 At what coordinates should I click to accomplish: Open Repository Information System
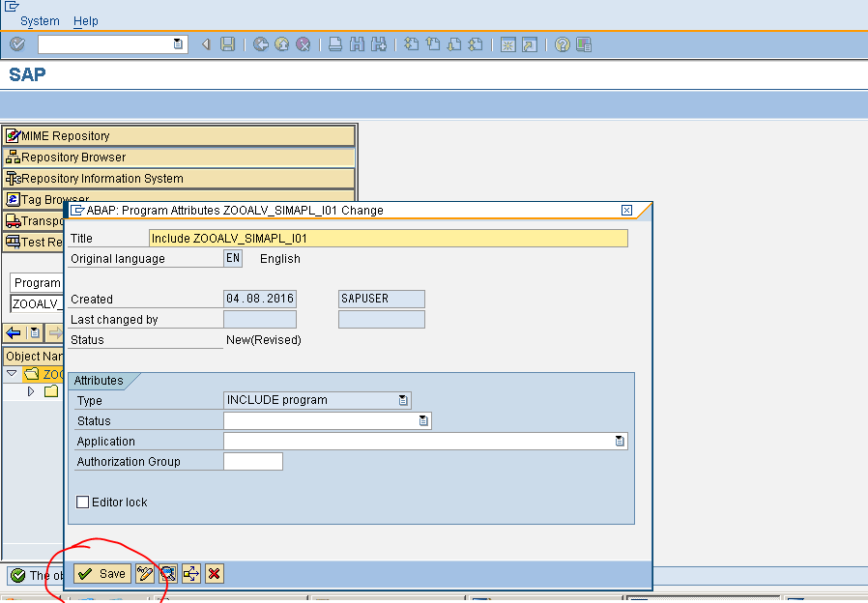pos(179,178)
